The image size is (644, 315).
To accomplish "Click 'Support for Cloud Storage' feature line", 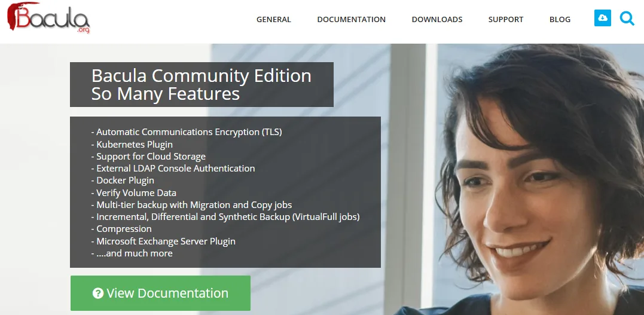I will tap(151, 157).
